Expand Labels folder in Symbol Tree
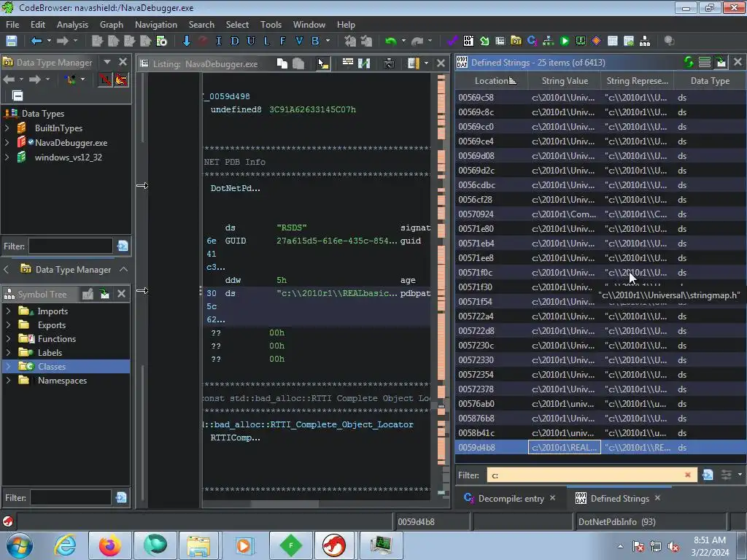 point(8,352)
